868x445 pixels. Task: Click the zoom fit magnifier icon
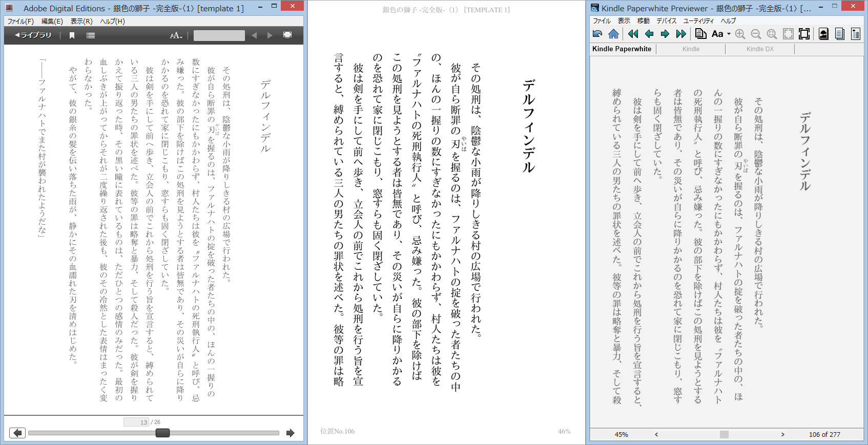coord(772,34)
